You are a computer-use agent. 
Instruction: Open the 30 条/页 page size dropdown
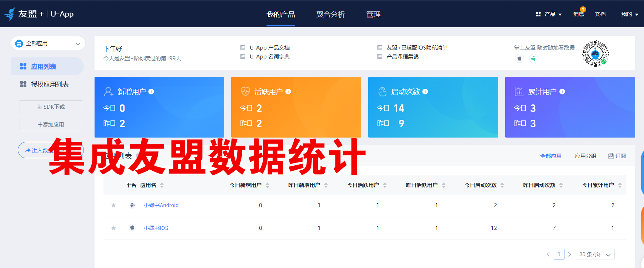(x=595, y=254)
